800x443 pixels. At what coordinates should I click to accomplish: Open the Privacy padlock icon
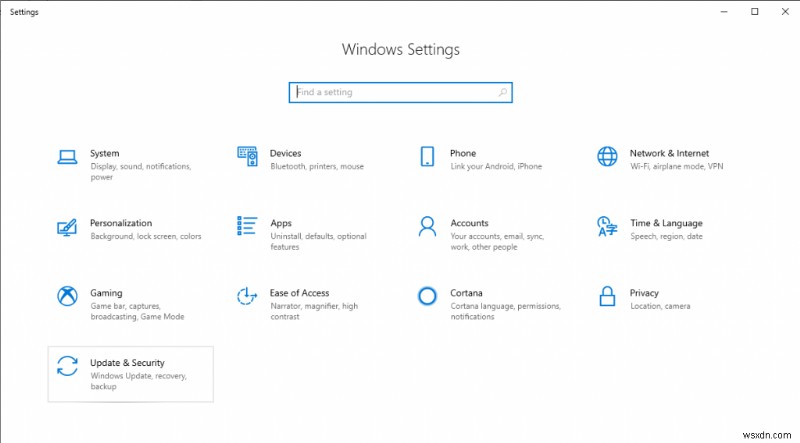click(607, 296)
